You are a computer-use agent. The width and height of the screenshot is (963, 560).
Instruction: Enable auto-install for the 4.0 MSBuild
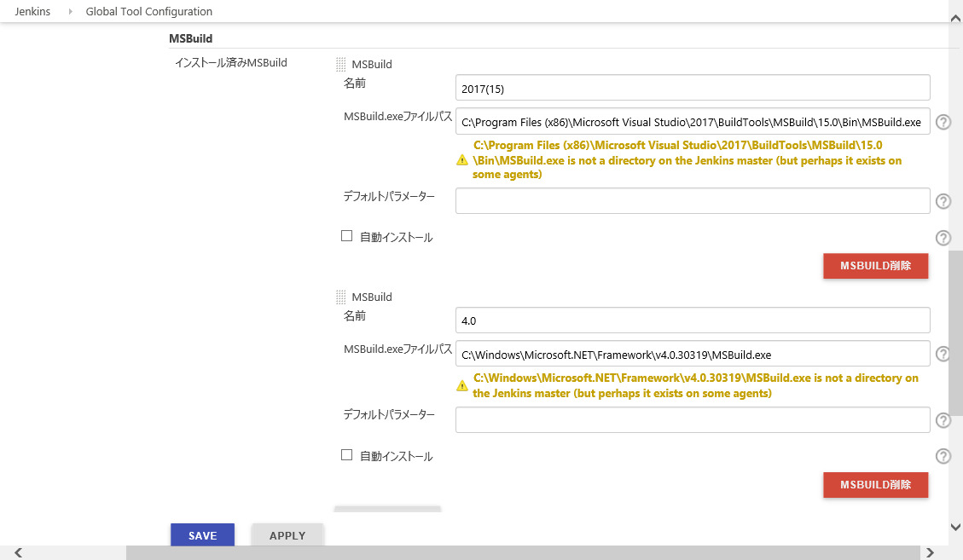[346, 455]
